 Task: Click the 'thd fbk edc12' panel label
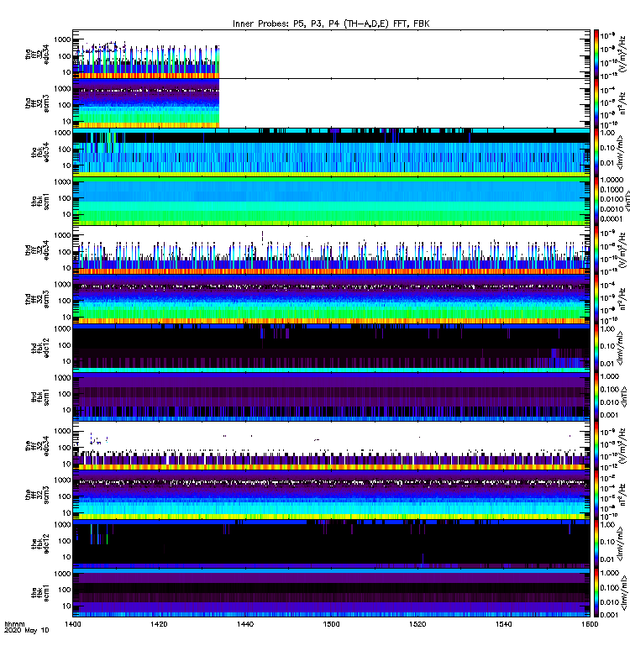pyautogui.click(x=40, y=348)
